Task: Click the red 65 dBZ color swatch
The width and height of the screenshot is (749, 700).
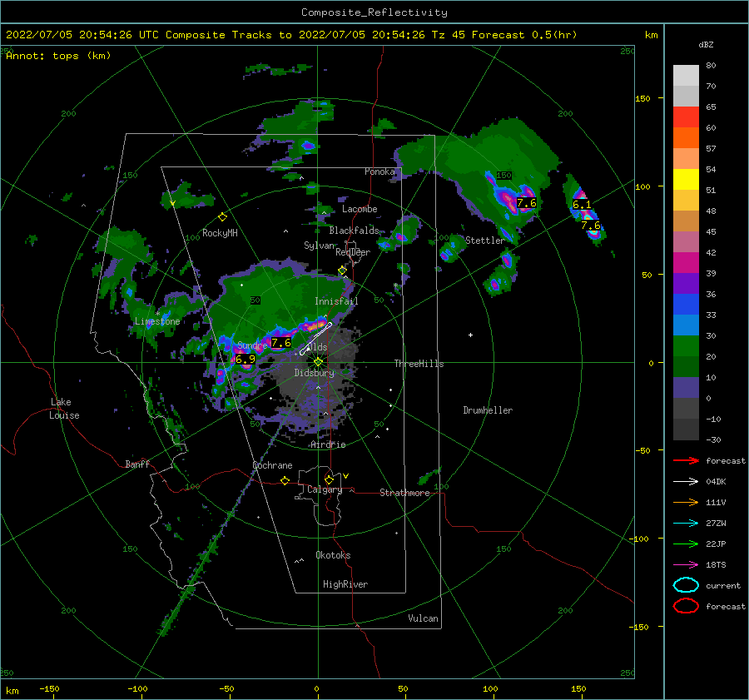Action: (x=686, y=117)
